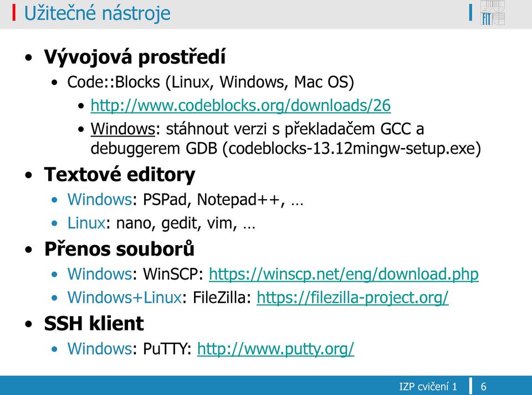532x395 pixels.
Task: Select the "Přenos souborů" heading
Action: click(119, 249)
